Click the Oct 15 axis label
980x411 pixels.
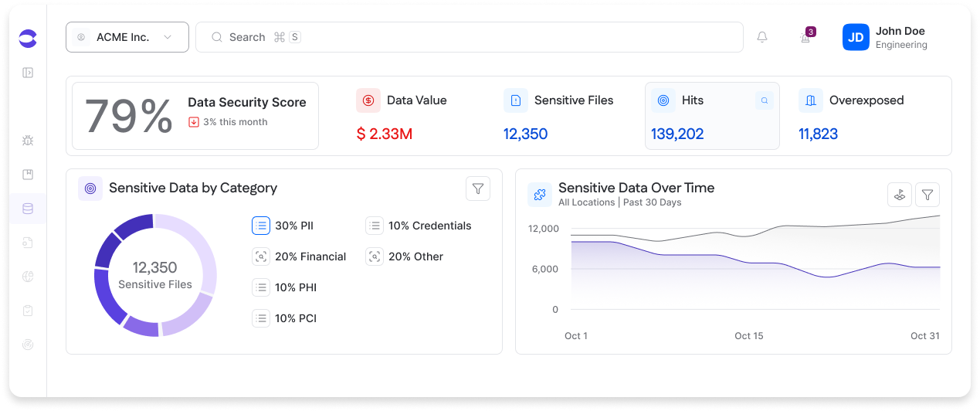tap(749, 336)
